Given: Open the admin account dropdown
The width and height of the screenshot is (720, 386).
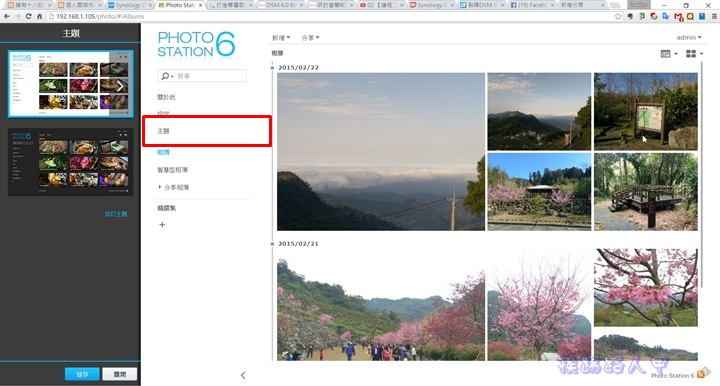Looking at the screenshot, I should pos(689,38).
